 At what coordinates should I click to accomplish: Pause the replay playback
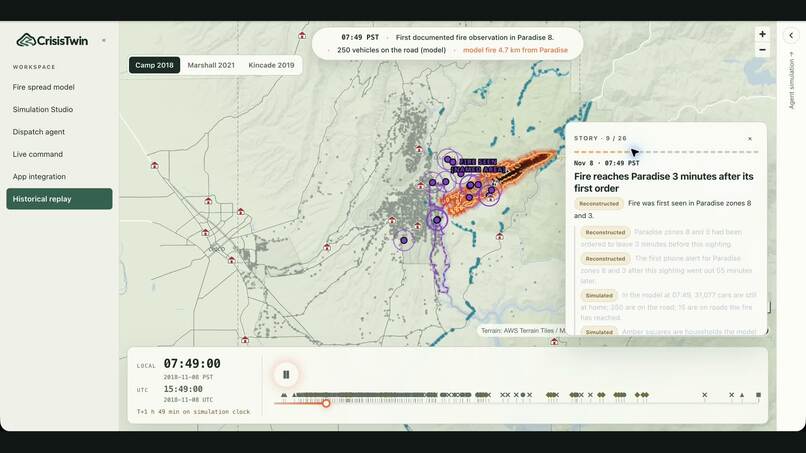click(x=286, y=374)
